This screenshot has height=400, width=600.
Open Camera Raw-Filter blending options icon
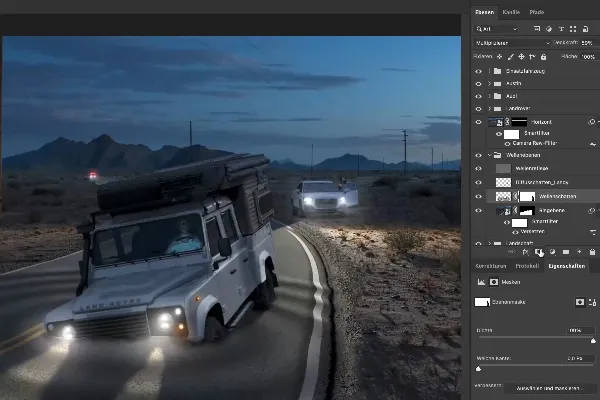593,144
